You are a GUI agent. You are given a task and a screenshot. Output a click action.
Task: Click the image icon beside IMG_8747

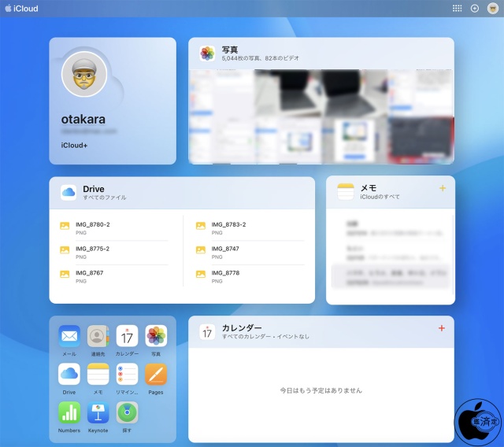coord(201,249)
